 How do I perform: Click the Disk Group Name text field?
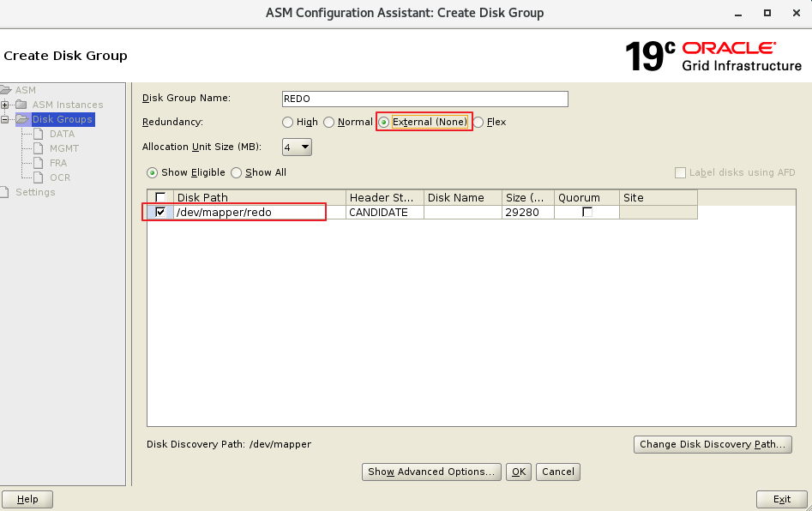coord(424,99)
